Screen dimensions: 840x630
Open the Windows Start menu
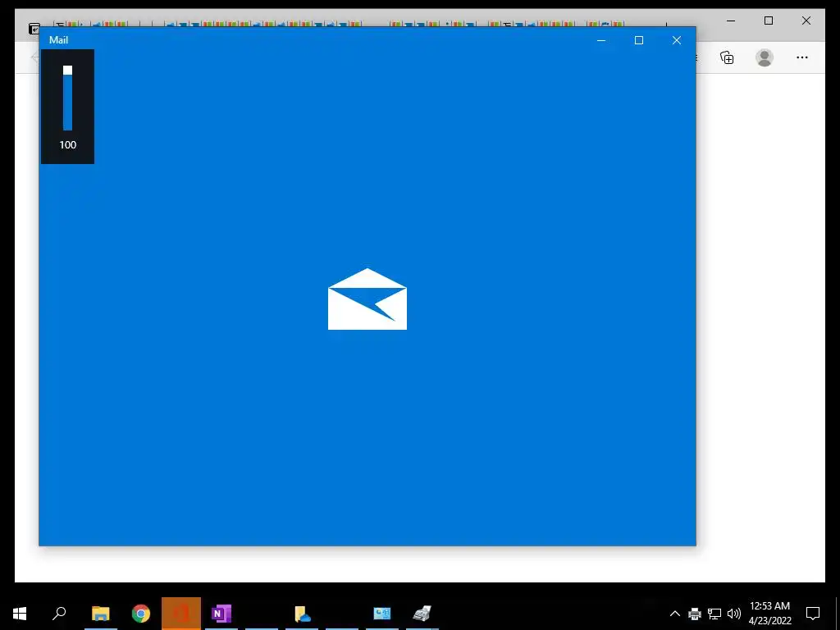coord(20,614)
